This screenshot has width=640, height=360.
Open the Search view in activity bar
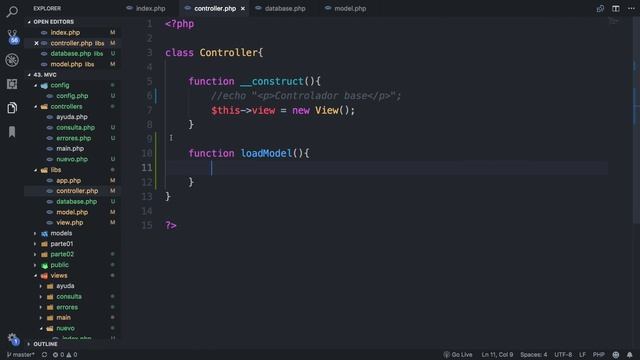point(12,11)
